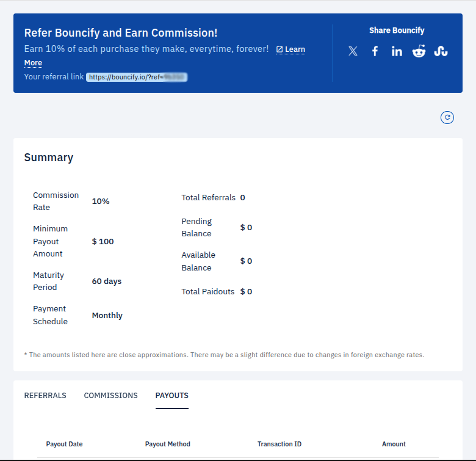
Task: Share Bouncify on Facebook
Action: 375,51
